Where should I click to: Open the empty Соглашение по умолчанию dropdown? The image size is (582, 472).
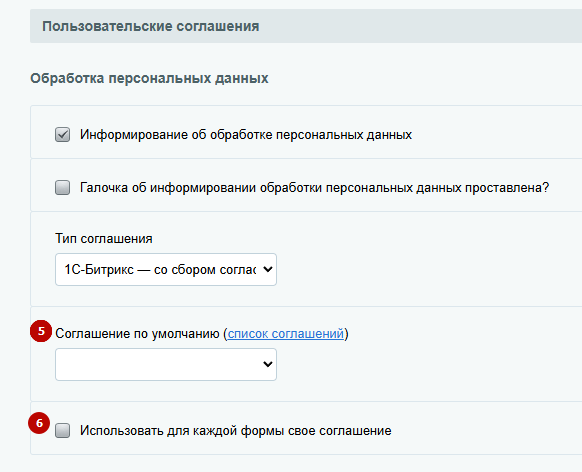(x=166, y=364)
